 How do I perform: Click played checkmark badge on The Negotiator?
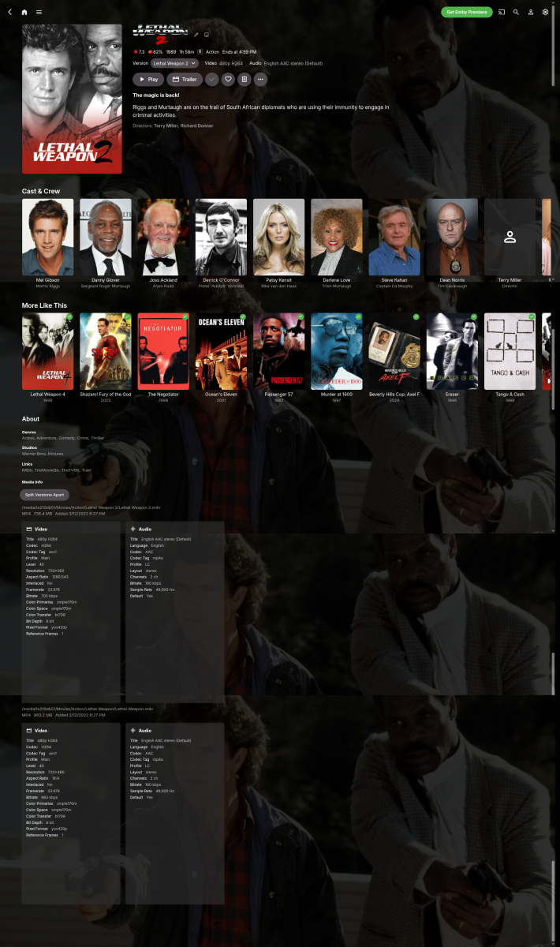tap(185, 316)
